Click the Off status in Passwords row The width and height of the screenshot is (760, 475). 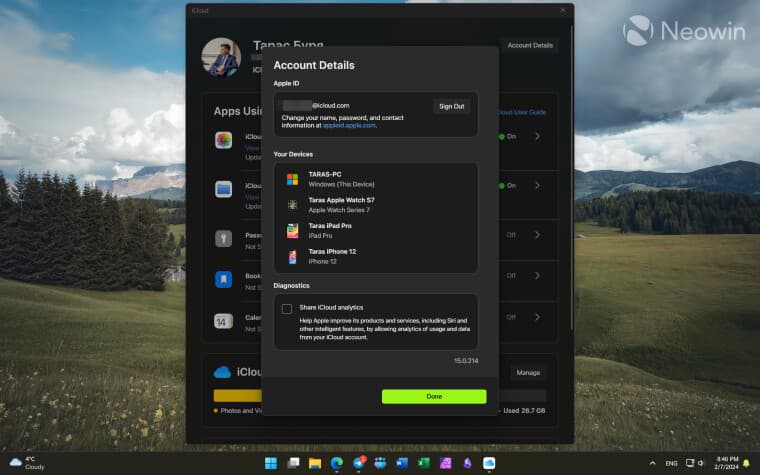coord(511,235)
